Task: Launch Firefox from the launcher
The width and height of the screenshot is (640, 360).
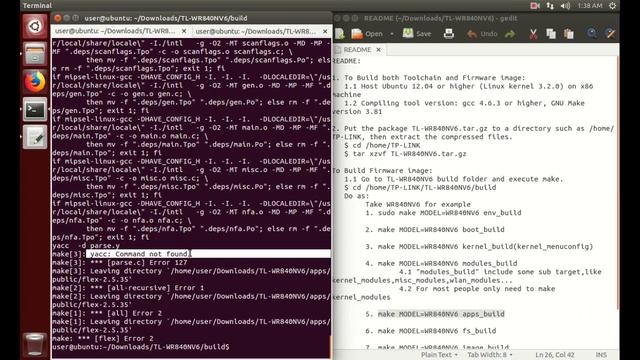Action: click(35, 82)
